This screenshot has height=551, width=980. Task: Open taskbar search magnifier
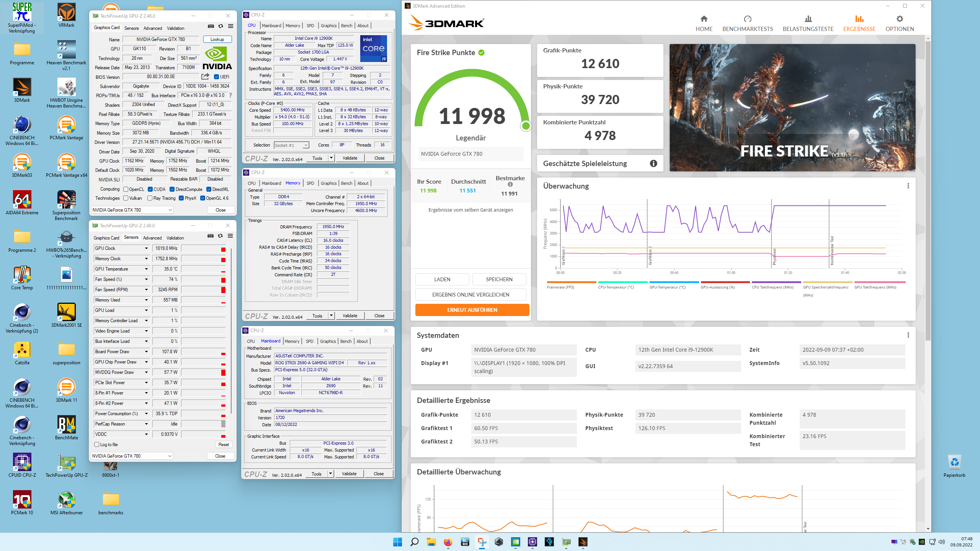point(415,542)
